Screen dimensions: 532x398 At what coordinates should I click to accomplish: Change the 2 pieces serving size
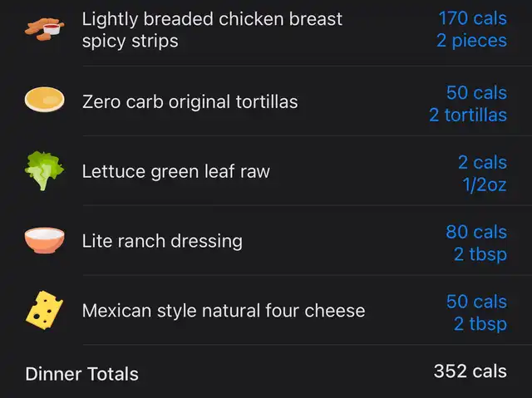pyautogui.click(x=471, y=41)
